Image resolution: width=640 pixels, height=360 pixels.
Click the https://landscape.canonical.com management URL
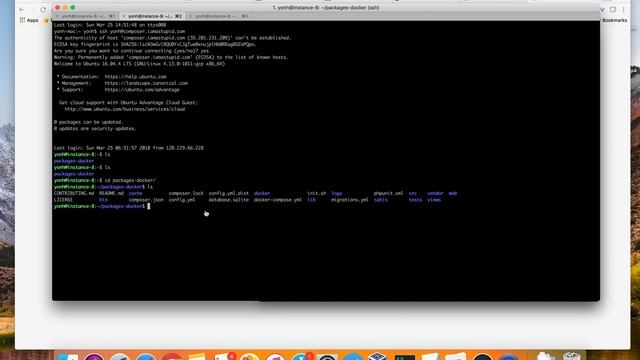(x=146, y=83)
